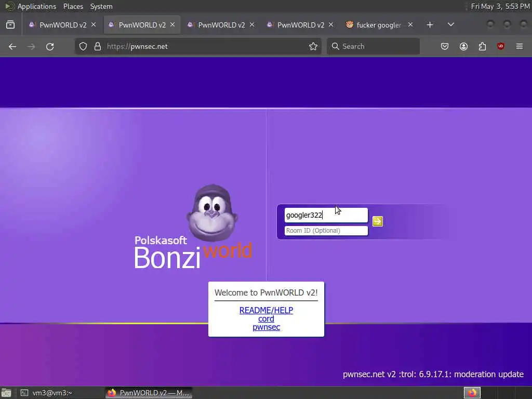Image resolution: width=532 pixels, height=399 pixels.
Task: Reload the current page
Action: 50,46
